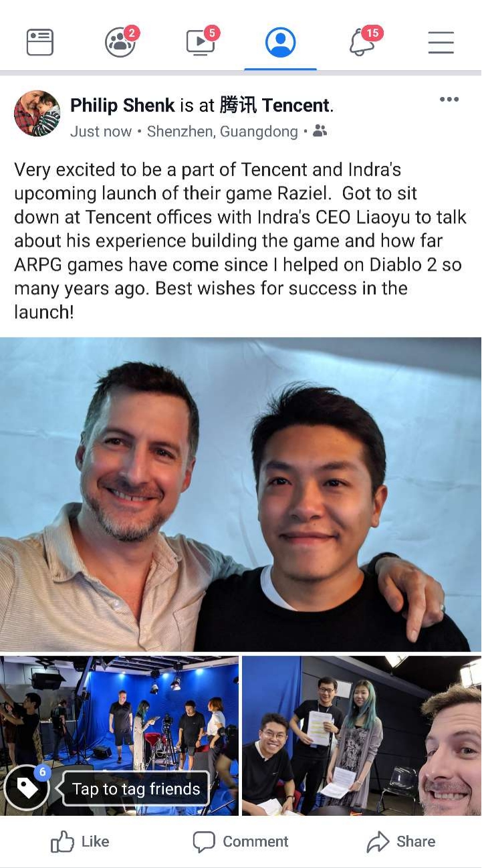Click the tag icon with 6 badge
The image size is (482, 868).
(x=27, y=788)
